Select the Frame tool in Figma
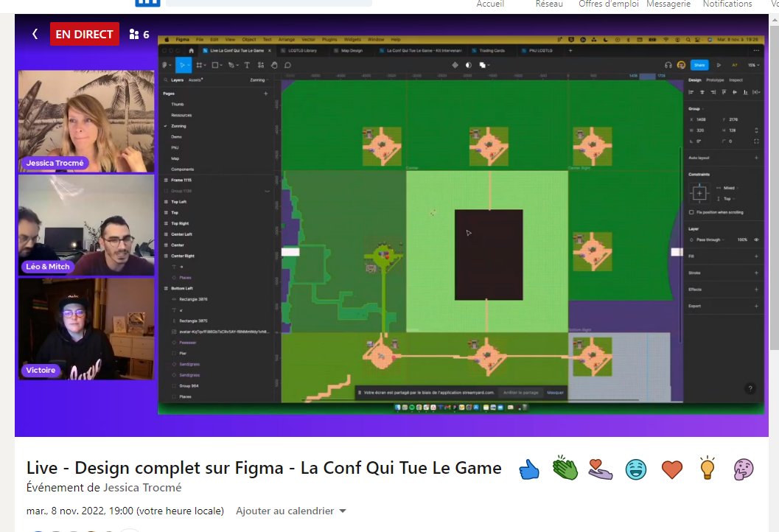The image size is (779, 532). click(x=199, y=65)
